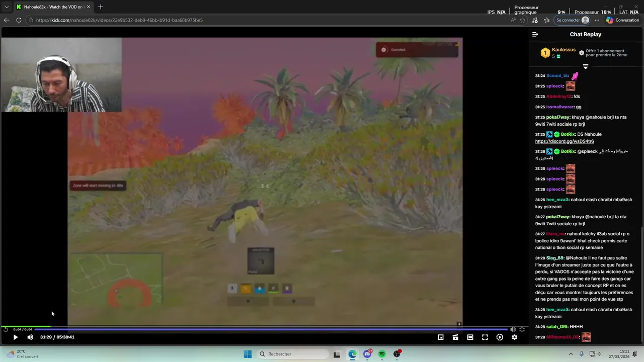Collapse the chat with the arrow-lines icon
Viewport: 644px width, 362px height.
(x=535, y=34)
